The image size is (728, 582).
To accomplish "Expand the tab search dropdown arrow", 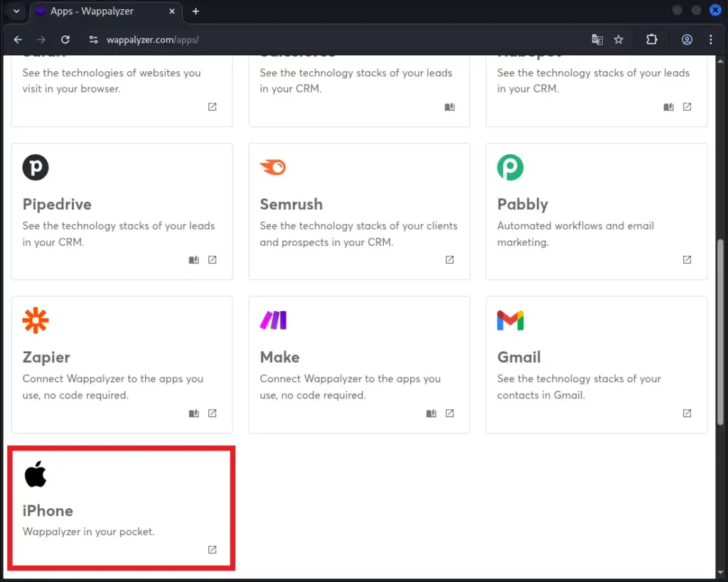I will pos(16,11).
